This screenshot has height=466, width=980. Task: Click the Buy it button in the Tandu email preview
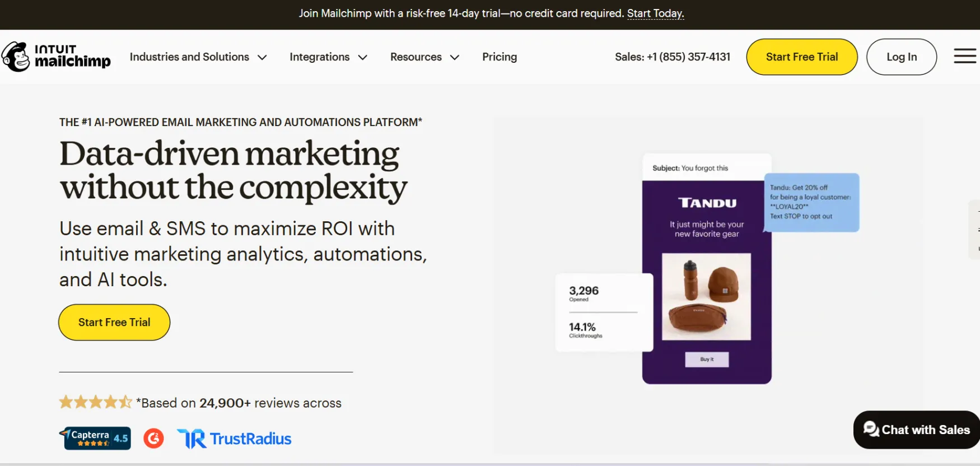coord(706,359)
